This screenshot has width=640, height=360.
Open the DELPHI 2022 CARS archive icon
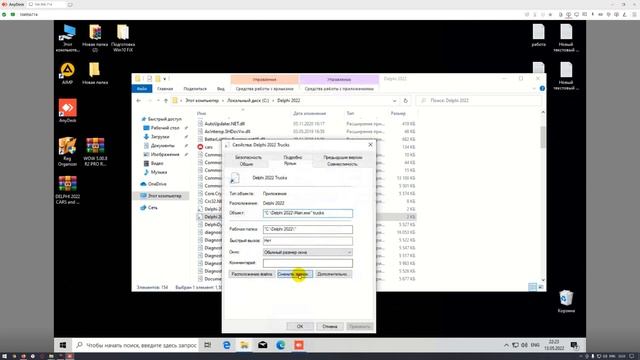(x=67, y=190)
